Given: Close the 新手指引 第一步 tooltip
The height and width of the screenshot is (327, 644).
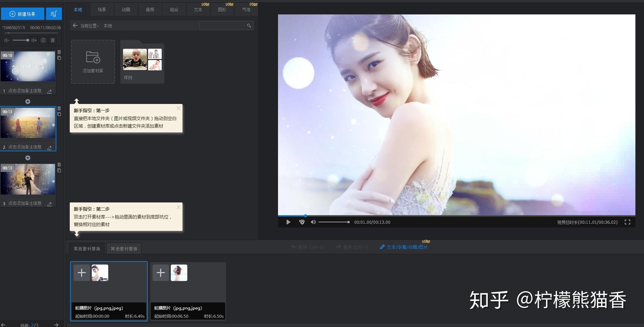Looking at the screenshot, I should [x=178, y=108].
